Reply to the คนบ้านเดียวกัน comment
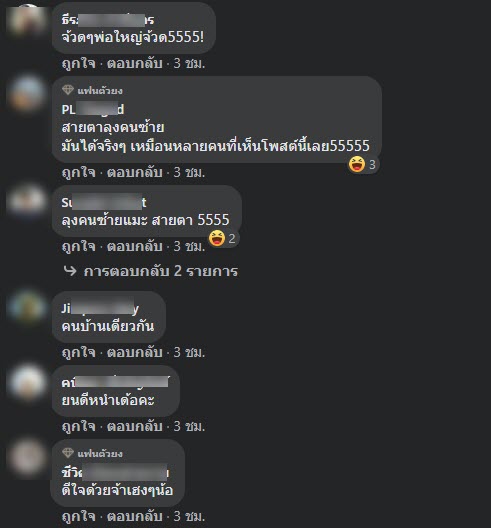The image size is (491, 528). pyautogui.click(x=134, y=352)
